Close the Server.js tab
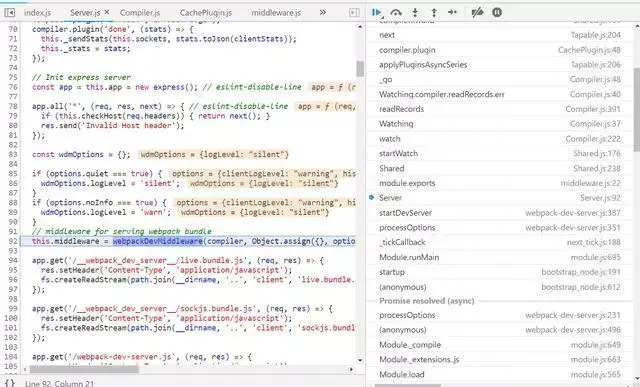This screenshot has height=387, width=640. click(107, 12)
